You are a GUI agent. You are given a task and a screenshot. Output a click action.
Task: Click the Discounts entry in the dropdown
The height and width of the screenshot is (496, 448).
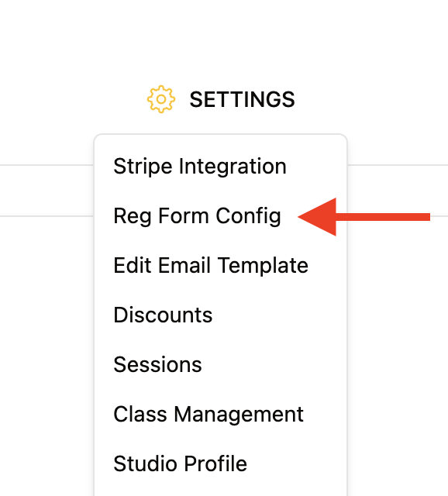tap(163, 315)
